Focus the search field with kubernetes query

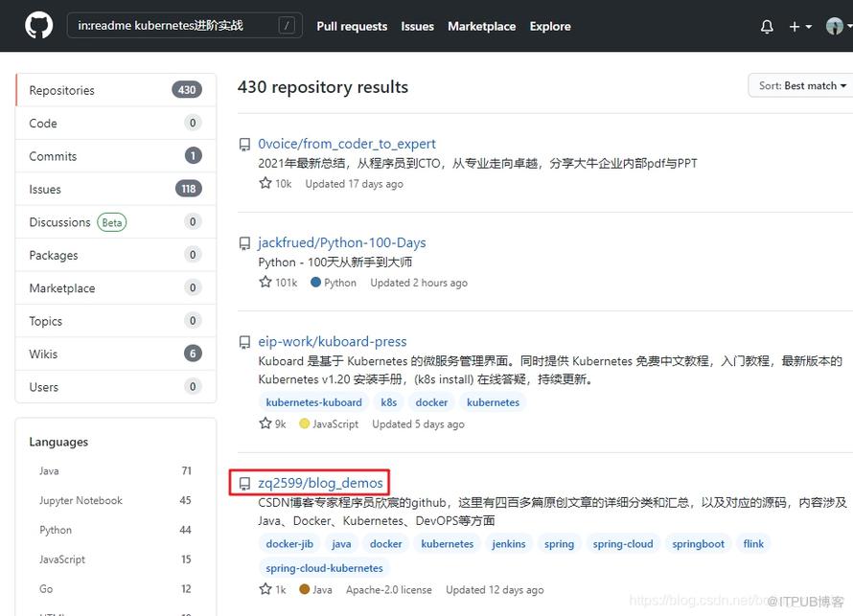click(x=184, y=25)
